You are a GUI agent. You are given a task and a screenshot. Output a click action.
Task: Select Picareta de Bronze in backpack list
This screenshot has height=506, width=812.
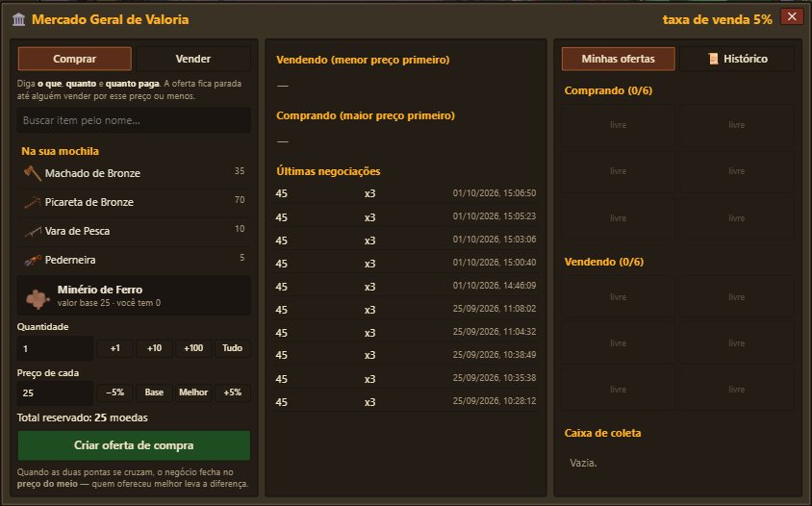(134, 202)
